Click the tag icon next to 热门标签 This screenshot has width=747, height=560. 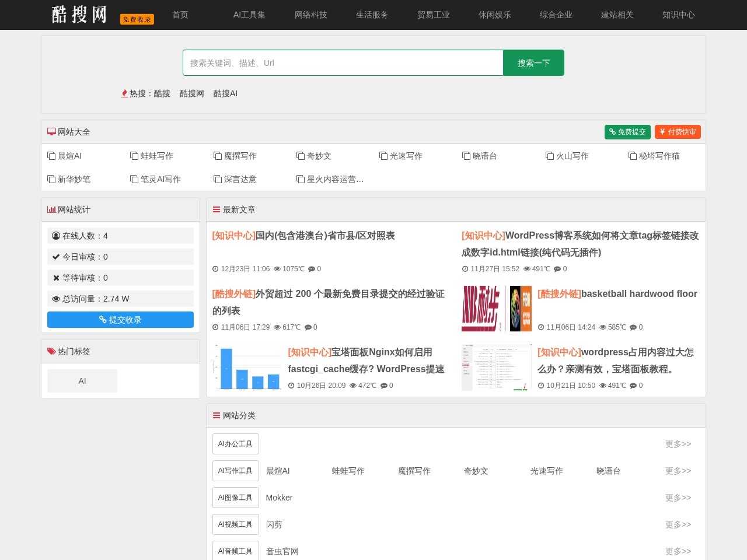(51, 351)
